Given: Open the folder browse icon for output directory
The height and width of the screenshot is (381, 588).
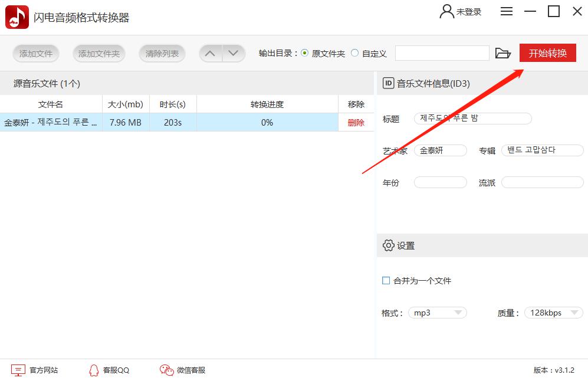Looking at the screenshot, I should click(502, 53).
